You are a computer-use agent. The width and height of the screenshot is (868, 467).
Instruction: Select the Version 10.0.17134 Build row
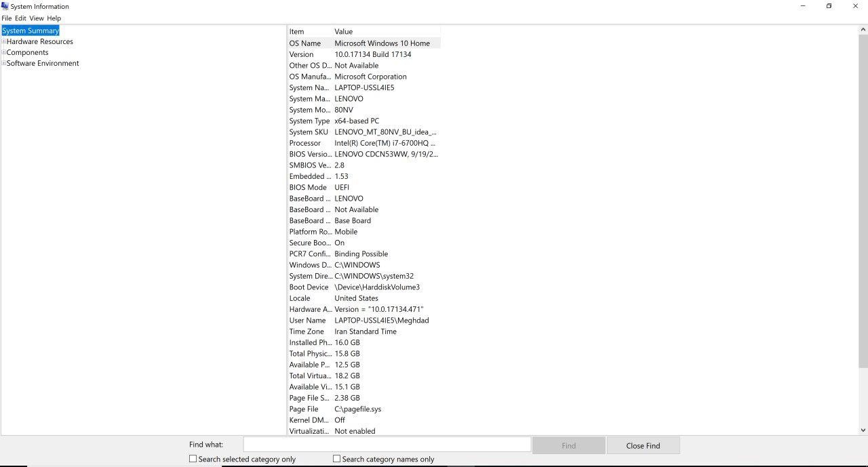[x=364, y=54]
